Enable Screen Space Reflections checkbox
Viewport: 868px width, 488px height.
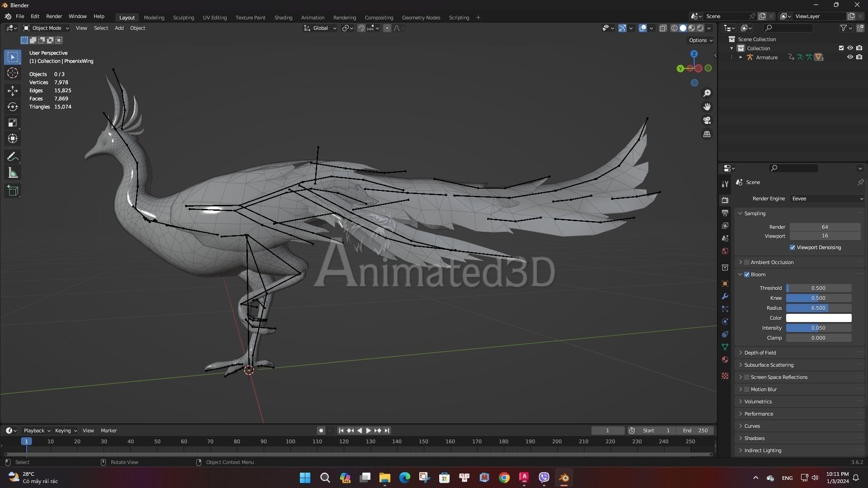(x=747, y=377)
